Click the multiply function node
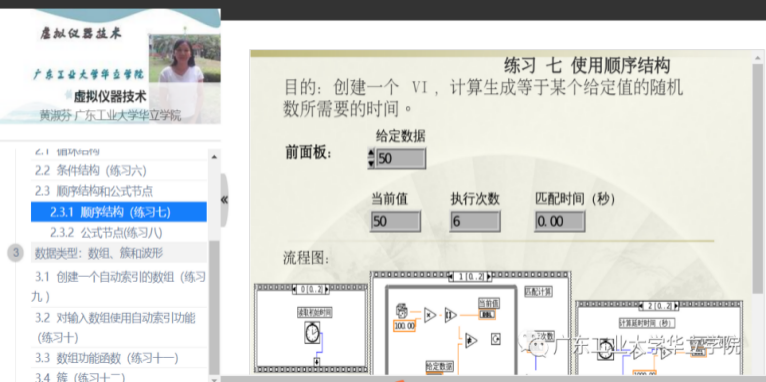The height and width of the screenshot is (382, 766). tap(429, 315)
